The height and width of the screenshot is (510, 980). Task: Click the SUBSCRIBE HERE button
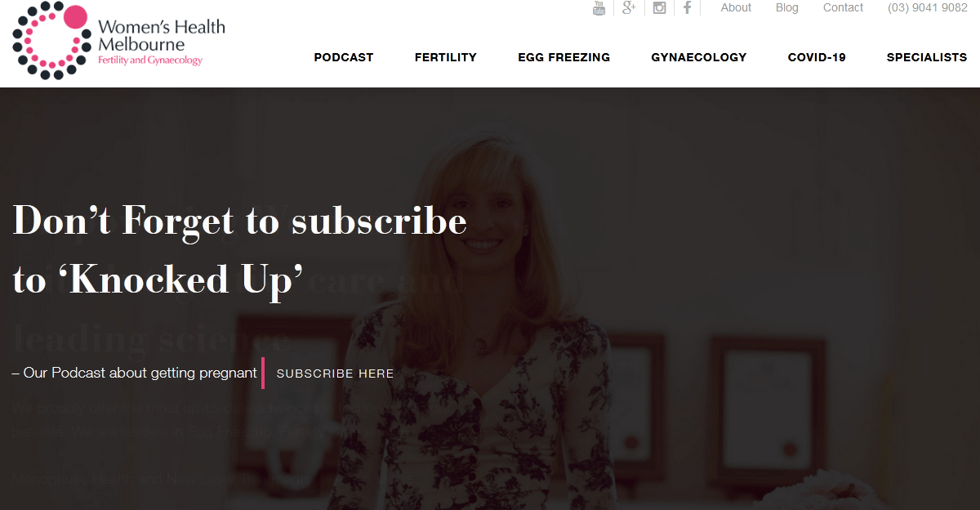336,374
